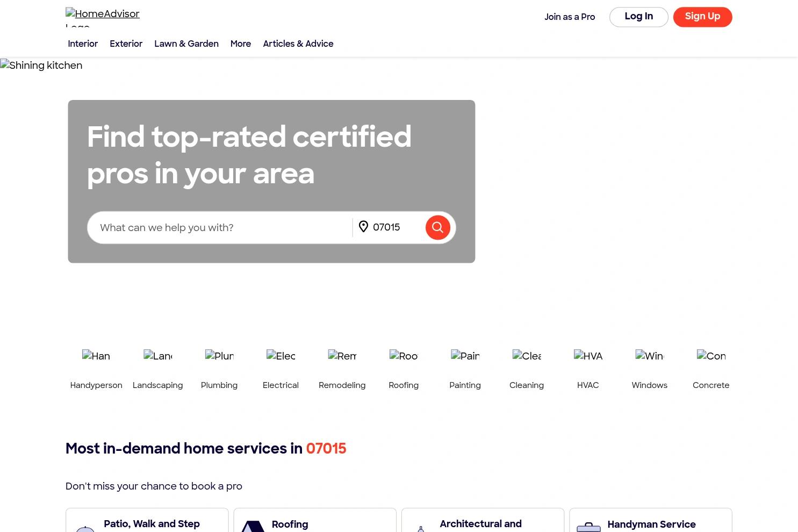798x532 pixels.
Task: Open the Remodeling category icon
Action: tap(342, 356)
